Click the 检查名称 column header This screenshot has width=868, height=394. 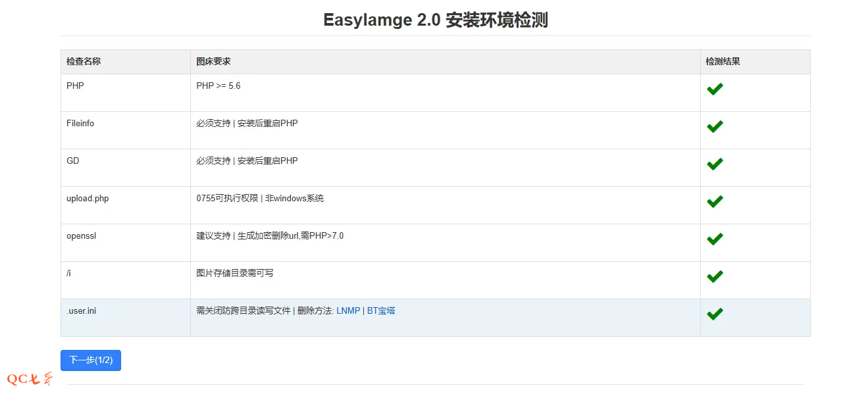tap(84, 61)
